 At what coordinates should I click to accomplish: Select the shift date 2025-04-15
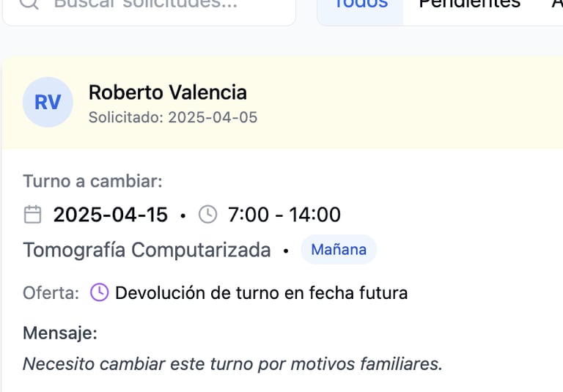click(x=111, y=215)
